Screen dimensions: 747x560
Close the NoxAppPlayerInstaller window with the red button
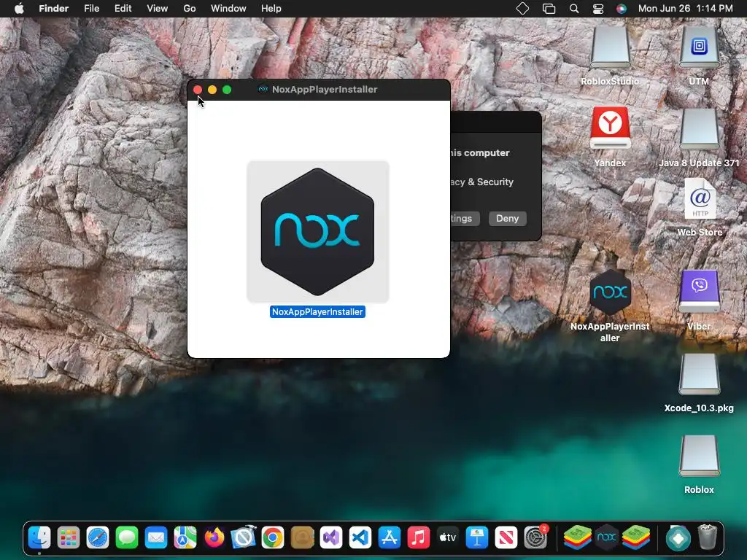point(198,90)
